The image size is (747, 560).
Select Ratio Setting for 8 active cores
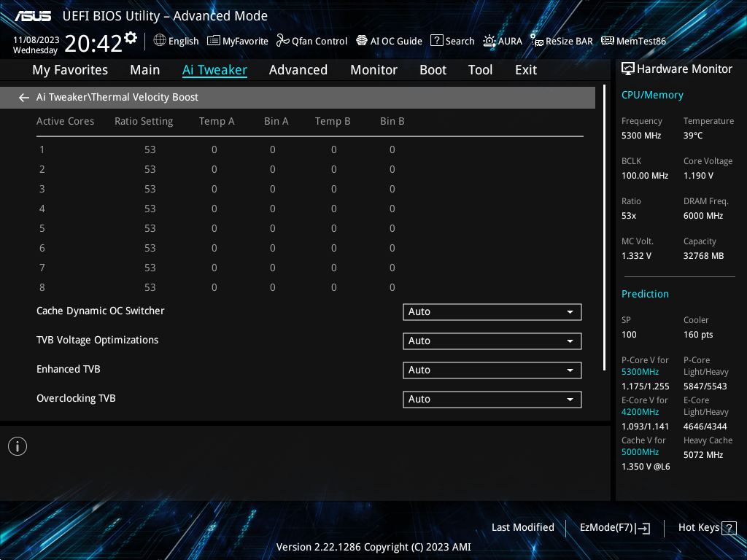(150, 287)
